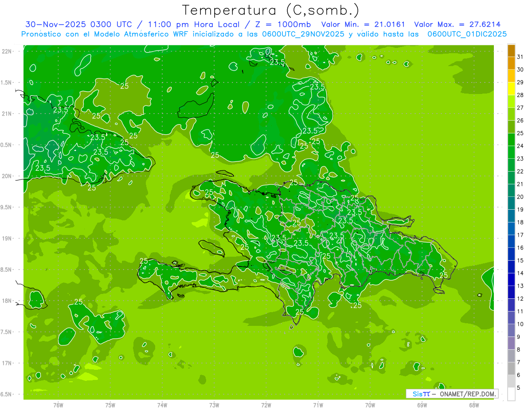The width and height of the screenshot is (532, 411).
Task: Click the legend value 10
Action: tap(520, 324)
